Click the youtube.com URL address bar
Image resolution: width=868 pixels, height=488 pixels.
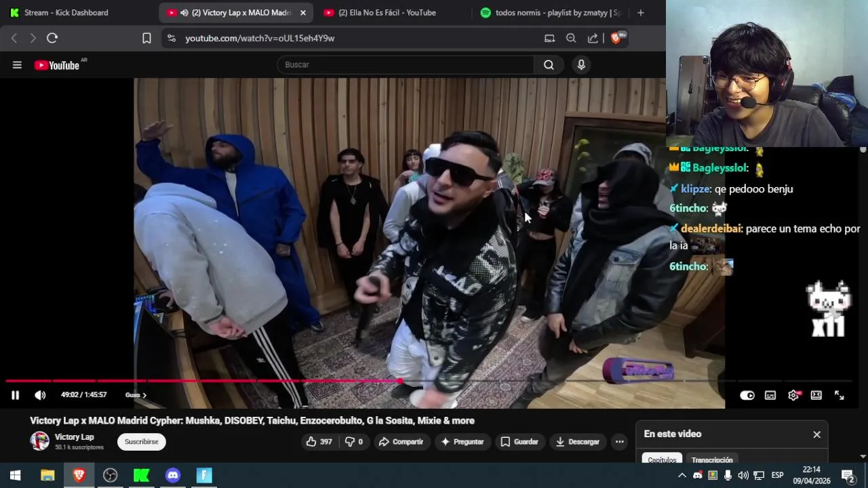pos(260,39)
